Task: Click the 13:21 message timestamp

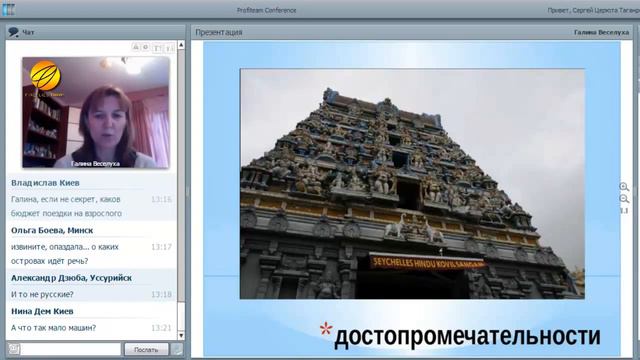Action: [x=161, y=328]
